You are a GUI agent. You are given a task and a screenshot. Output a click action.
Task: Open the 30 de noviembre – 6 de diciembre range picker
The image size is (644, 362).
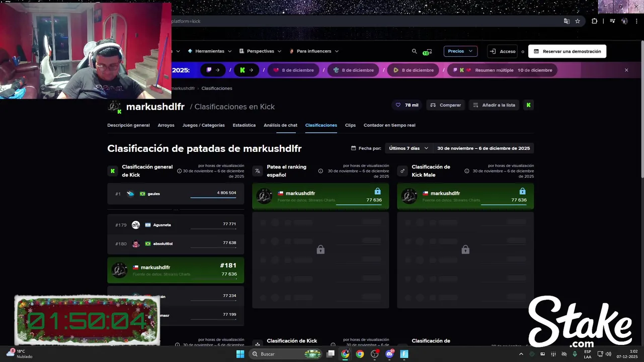pos(483,148)
